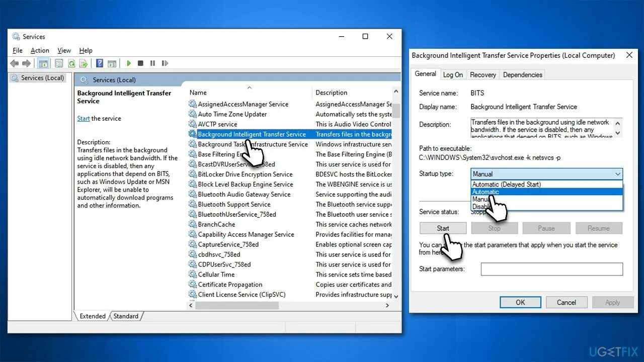This screenshot has height=362, width=644.
Task: Open the Startup type dropdown arrow
Action: coord(617,173)
